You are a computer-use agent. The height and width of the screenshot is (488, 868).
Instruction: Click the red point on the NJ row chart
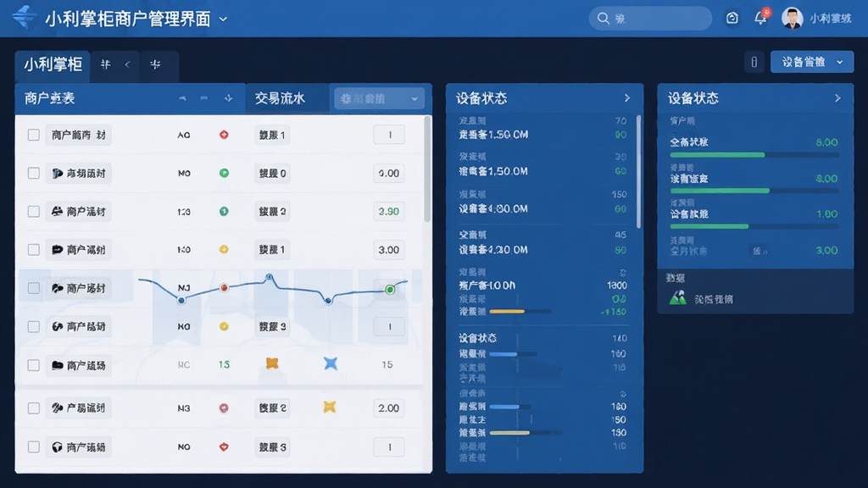224,288
